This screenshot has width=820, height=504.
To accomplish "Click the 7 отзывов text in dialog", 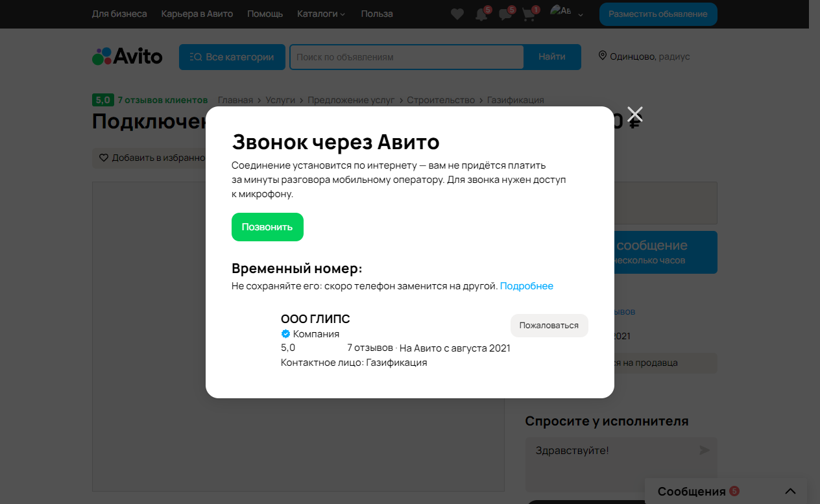I will (x=370, y=348).
